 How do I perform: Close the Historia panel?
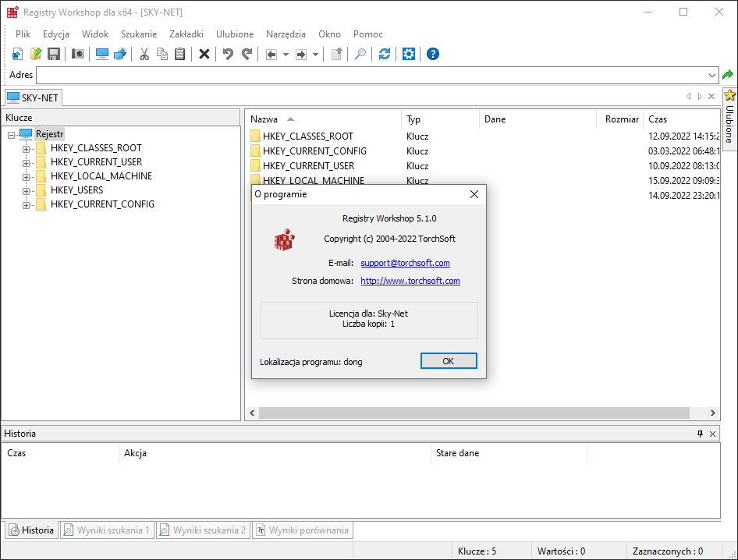[x=712, y=434]
